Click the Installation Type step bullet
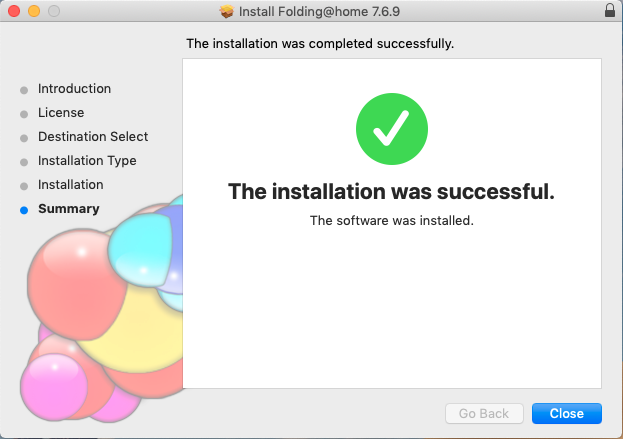Image resolution: width=623 pixels, height=439 pixels. coord(24,162)
